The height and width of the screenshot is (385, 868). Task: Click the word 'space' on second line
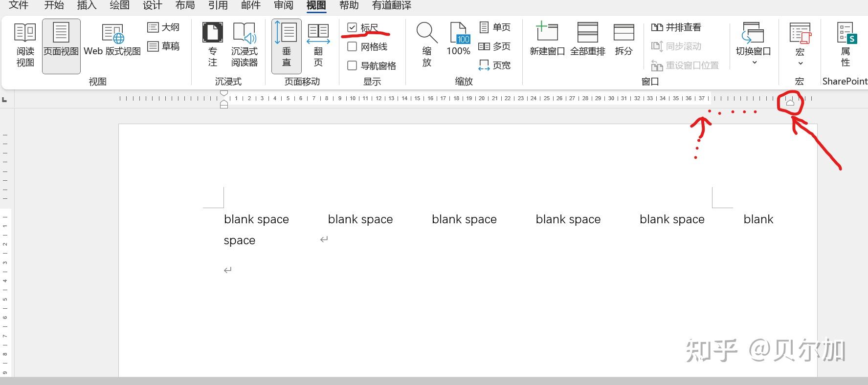[x=240, y=240]
